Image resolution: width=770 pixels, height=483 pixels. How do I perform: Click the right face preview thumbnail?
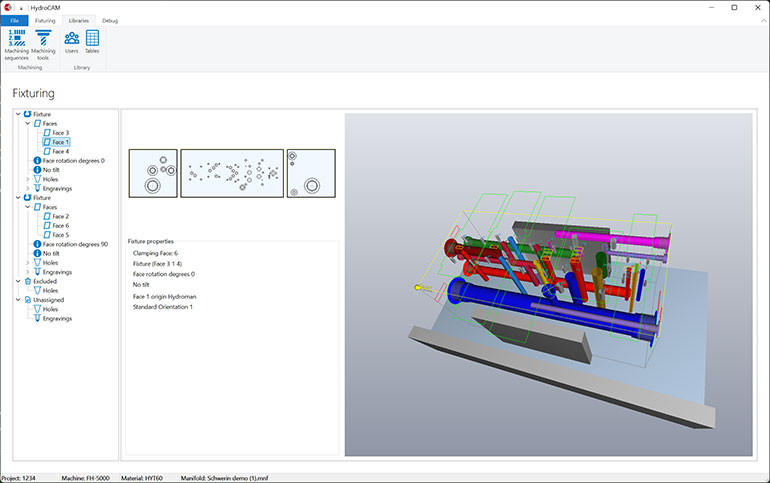click(311, 173)
